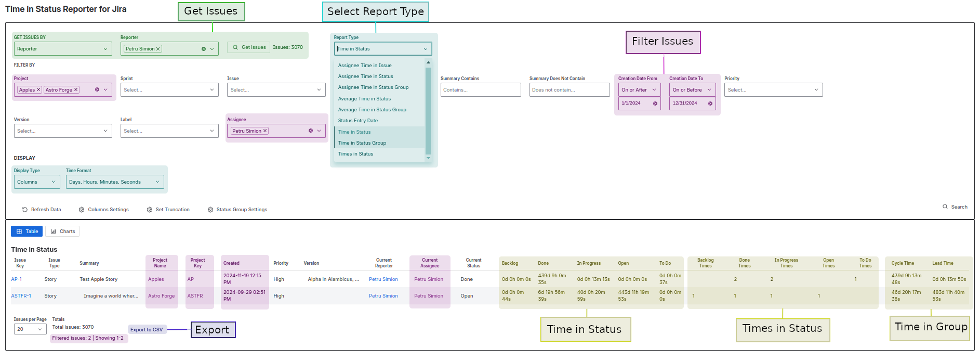Open the Apples project name link
980x361 pixels.
[x=156, y=279]
